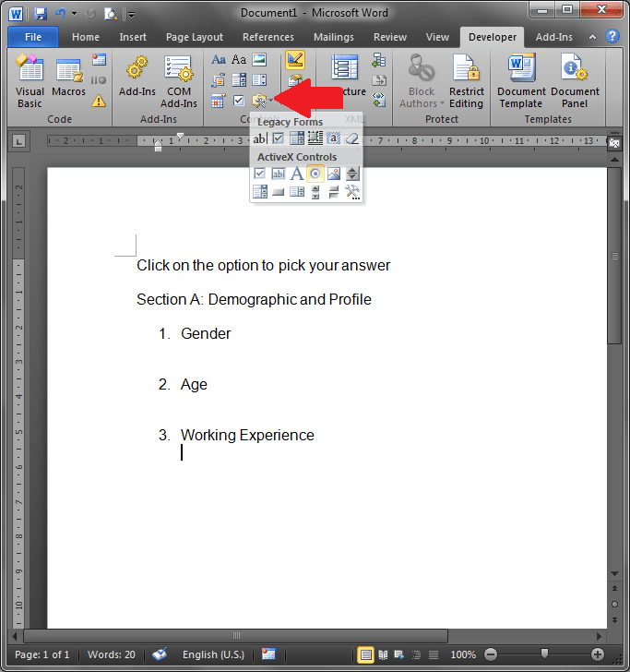Insert a Legacy Drop-Down Form Field
630x672 pixels.
[x=297, y=138]
